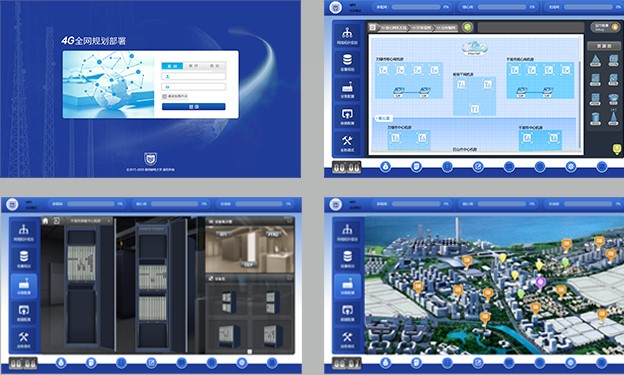Focus the username field with person icon
This screenshot has width=624, height=375.
click(193, 76)
